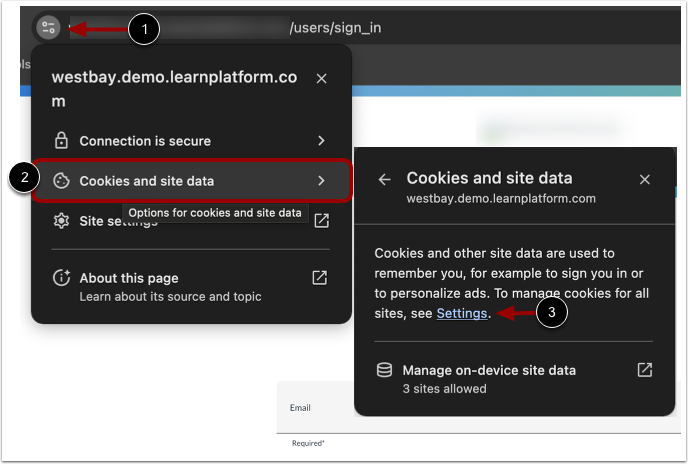688x464 pixels.
Task: Click the cookie icon in site info popup
Action: coord(61,181)
